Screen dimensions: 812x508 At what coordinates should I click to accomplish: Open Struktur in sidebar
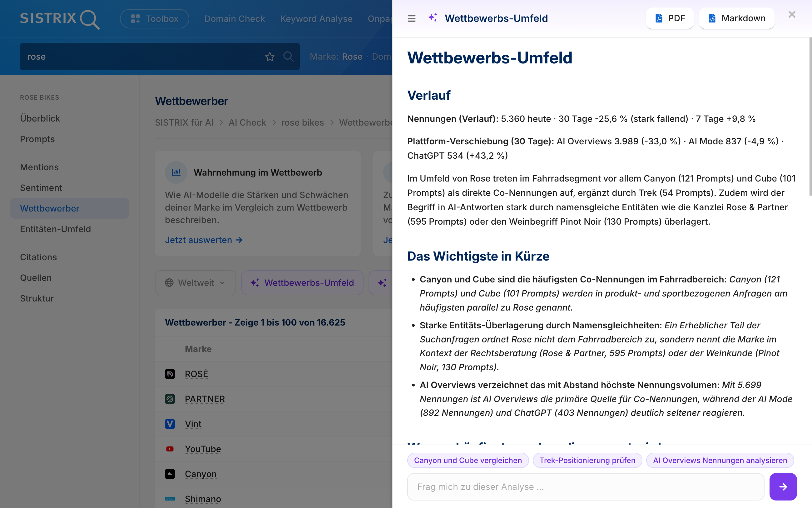point(37,298)
